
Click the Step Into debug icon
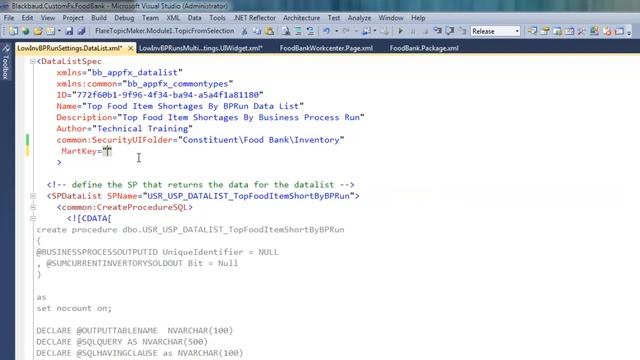point(437,31)
